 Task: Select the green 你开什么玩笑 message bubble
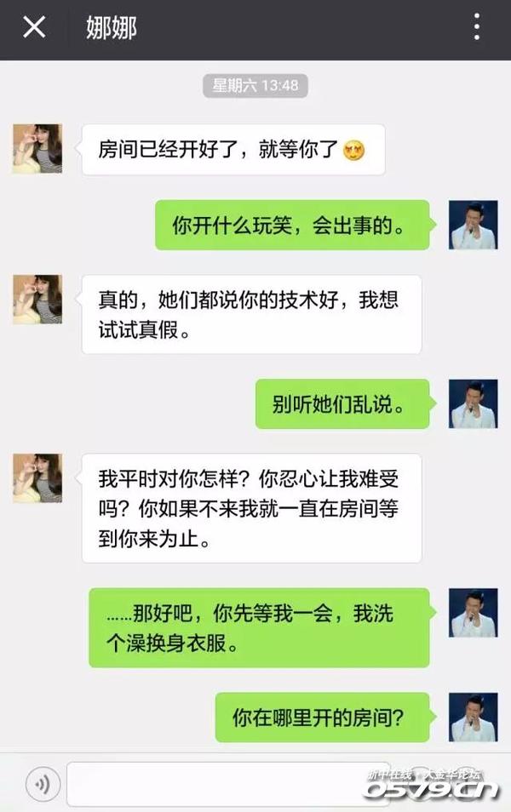pyautogui.click(x=293, y=226)
